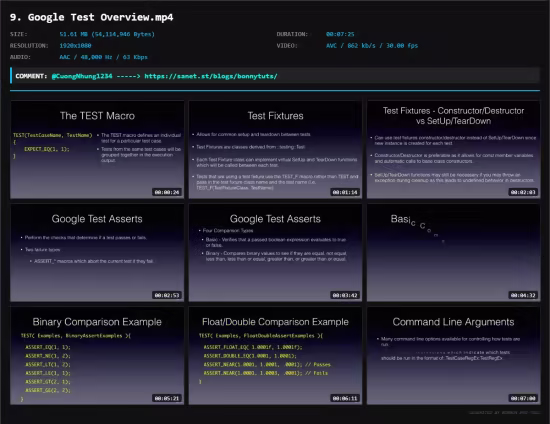Click the 00:02:53 timestamp badge
The width and height of the screenshot is (550, 424).
tap(167, 295)
